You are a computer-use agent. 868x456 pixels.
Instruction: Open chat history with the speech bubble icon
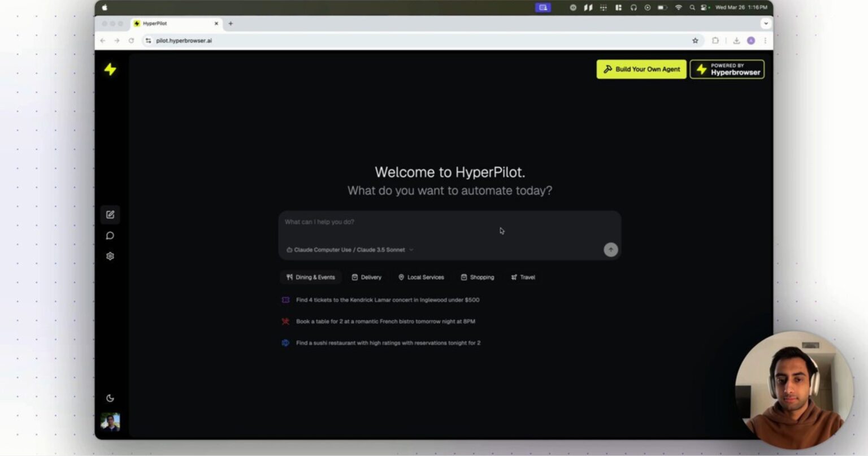pos(110,236)
